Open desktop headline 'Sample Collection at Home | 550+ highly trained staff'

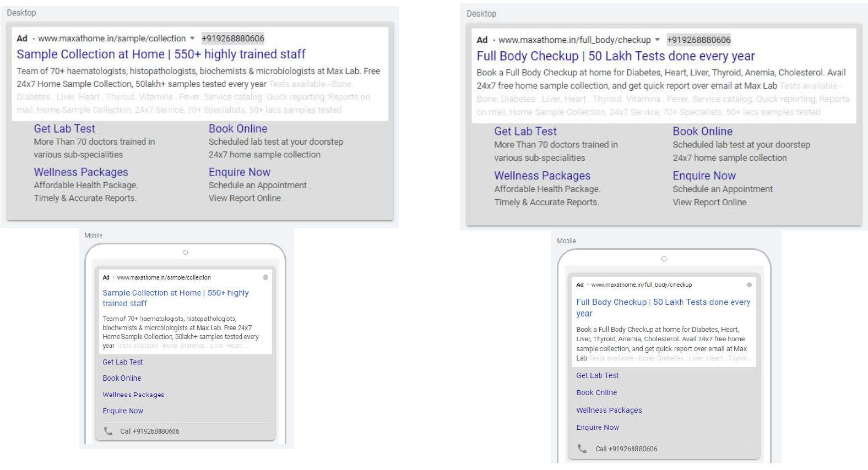coord(161,54)
